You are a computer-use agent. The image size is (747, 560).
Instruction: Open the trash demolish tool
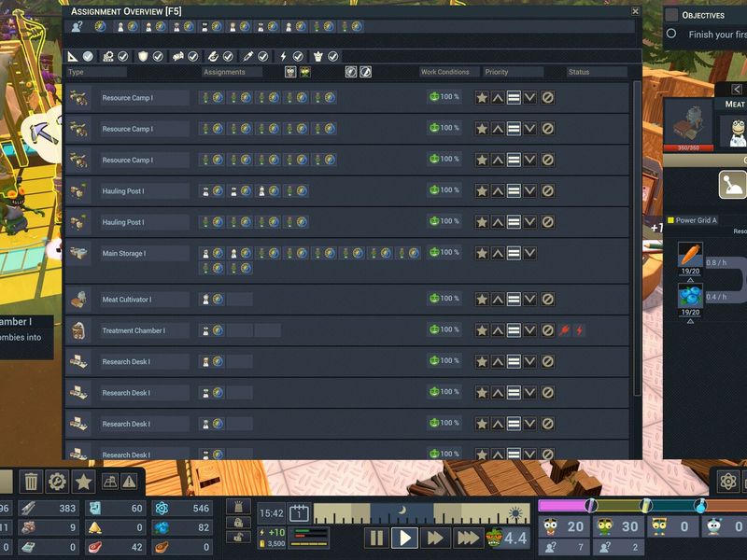pyautogui.click(x=31, y=482)
